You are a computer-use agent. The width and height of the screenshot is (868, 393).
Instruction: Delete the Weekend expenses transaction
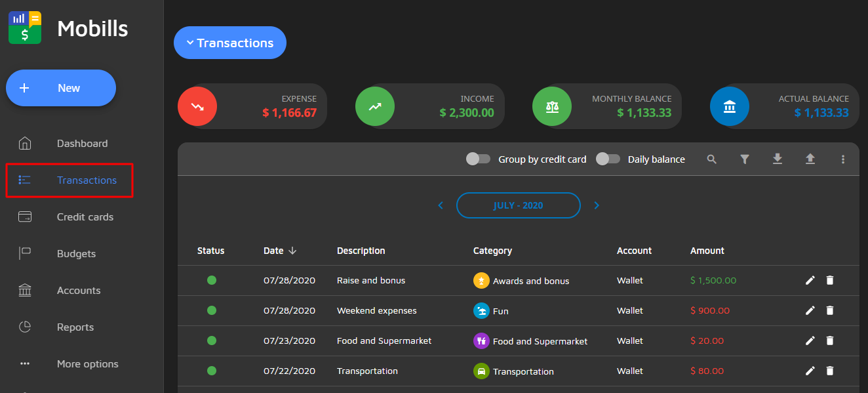tap(830, 311)
